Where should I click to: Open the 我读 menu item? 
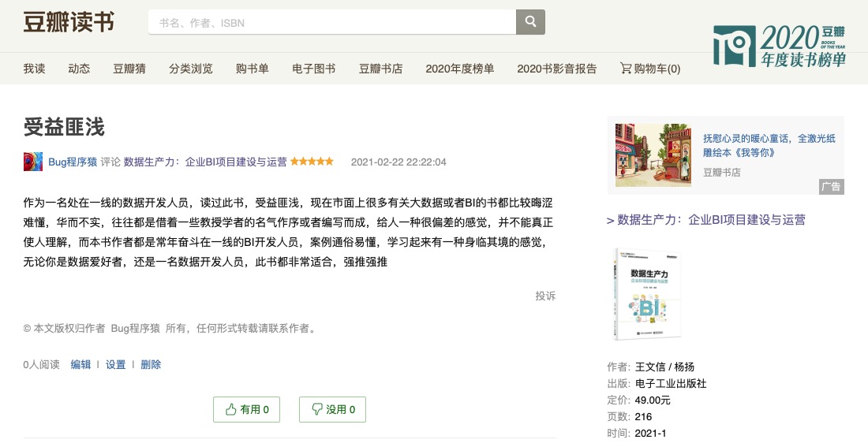34,69
